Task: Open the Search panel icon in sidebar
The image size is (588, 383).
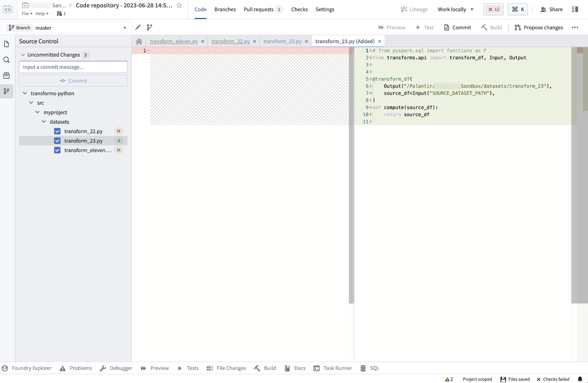Action: pos(6,60)
